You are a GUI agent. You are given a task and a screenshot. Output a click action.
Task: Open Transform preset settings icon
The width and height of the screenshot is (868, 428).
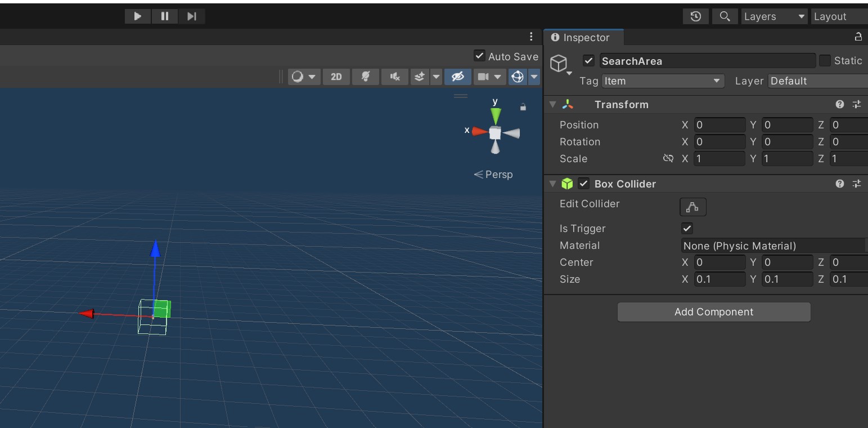pos(857,104)
